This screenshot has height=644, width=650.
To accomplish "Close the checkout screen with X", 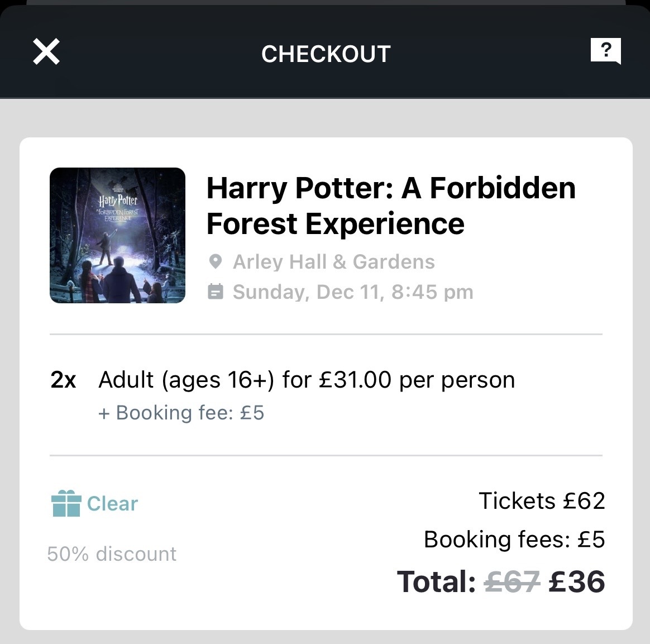I will (46, 52).
